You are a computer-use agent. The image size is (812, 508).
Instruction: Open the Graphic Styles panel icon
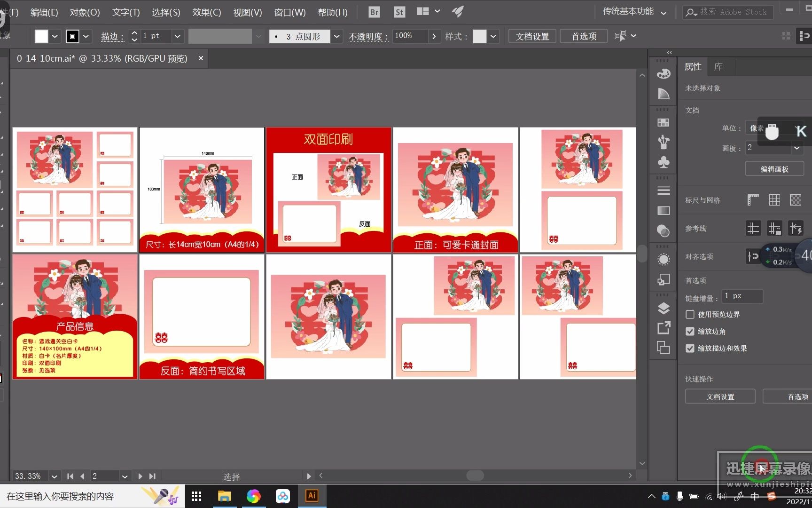[x=664, y=280]
